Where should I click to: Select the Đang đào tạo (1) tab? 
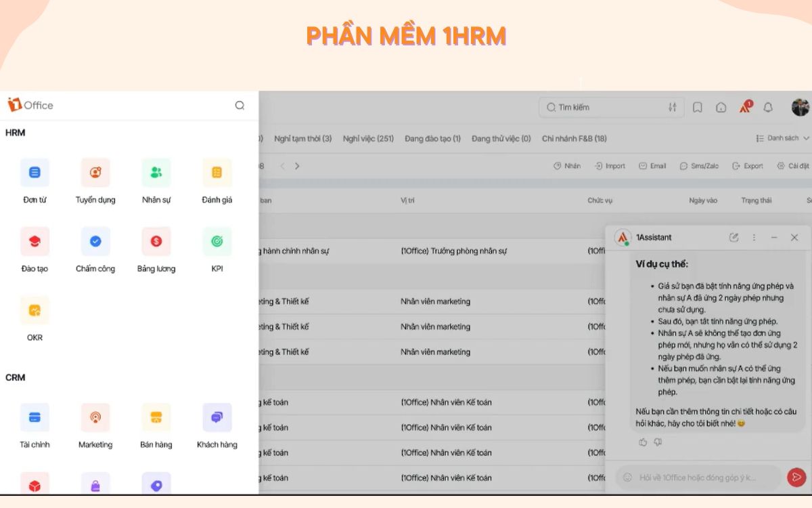[x=433, y=138]
